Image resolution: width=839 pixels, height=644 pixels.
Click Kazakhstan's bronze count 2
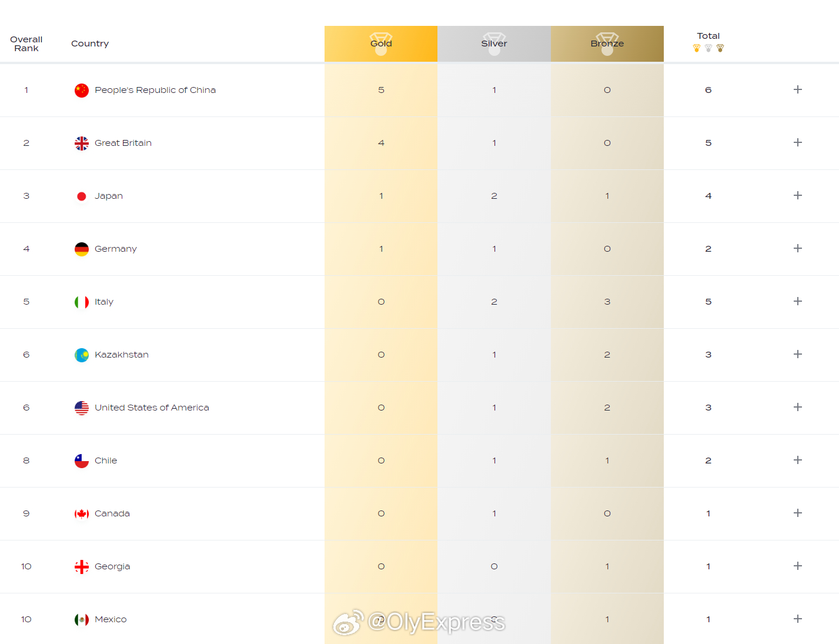pyautogui.click(x=607, y=355)
